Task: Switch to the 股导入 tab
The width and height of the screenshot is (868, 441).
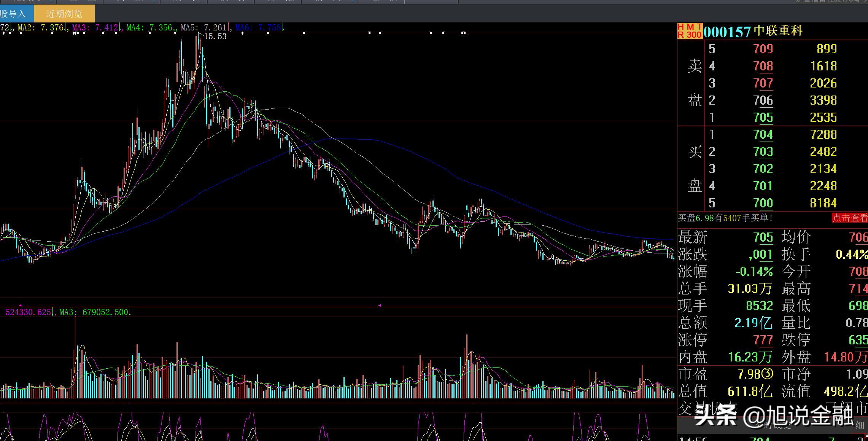Action: click(14, 14)
